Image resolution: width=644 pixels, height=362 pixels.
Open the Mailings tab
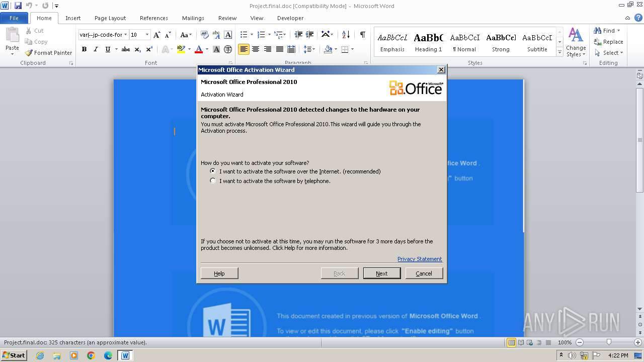193,18
